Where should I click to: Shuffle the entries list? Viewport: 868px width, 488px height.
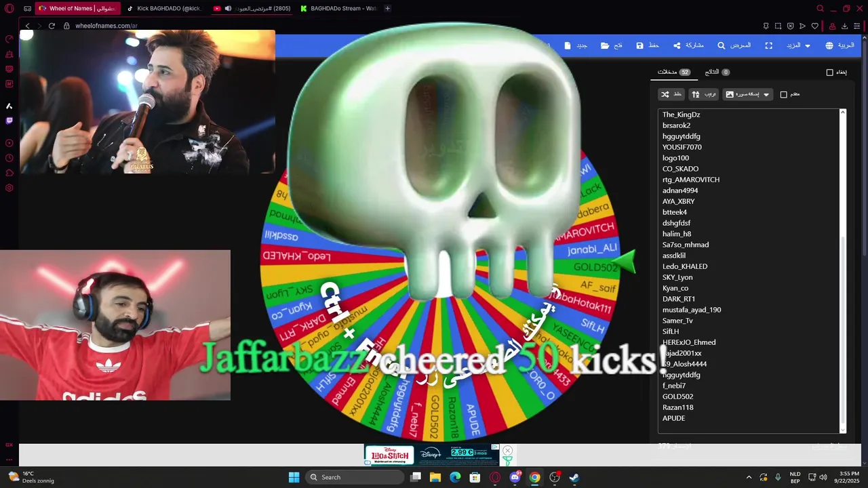tap(671, 95)
